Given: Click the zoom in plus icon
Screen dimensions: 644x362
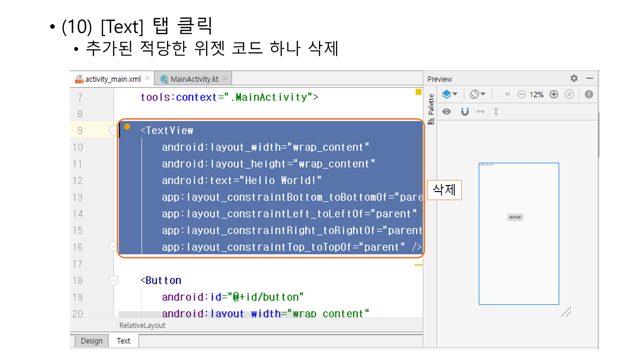Looking at the screenshot, I should [x=554, y=95].
